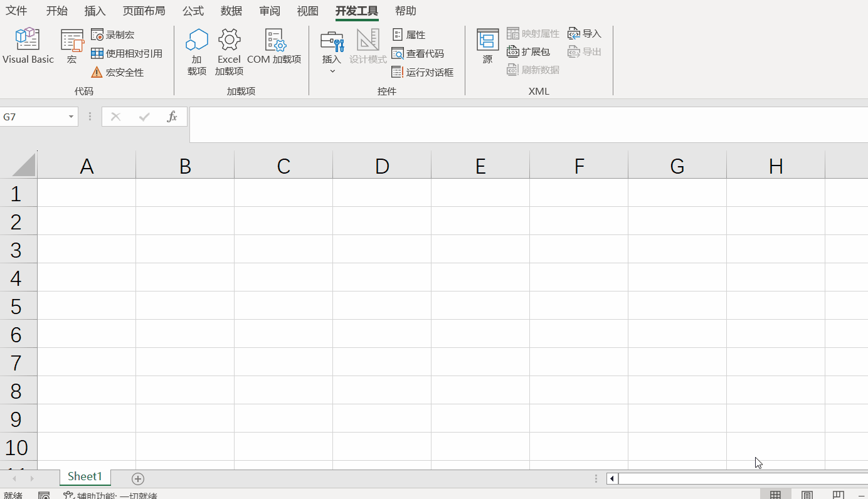
Task: Click the 导入 XML icon
Action: tap(583, 33)
